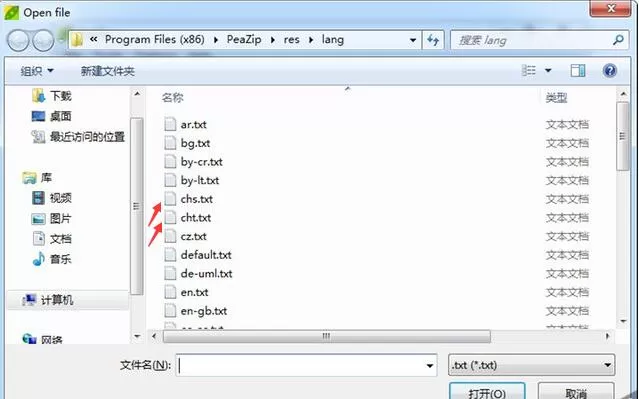Screen dimensions: 639x399
Task: Click the file list scroll down arrow
Action: (623, 322)
